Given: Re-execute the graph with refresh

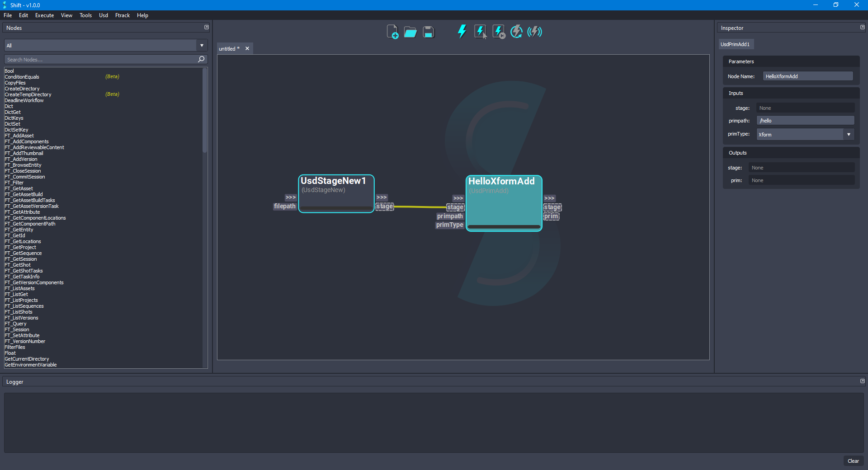Looking at the screenshot, I should coord(516,32).
